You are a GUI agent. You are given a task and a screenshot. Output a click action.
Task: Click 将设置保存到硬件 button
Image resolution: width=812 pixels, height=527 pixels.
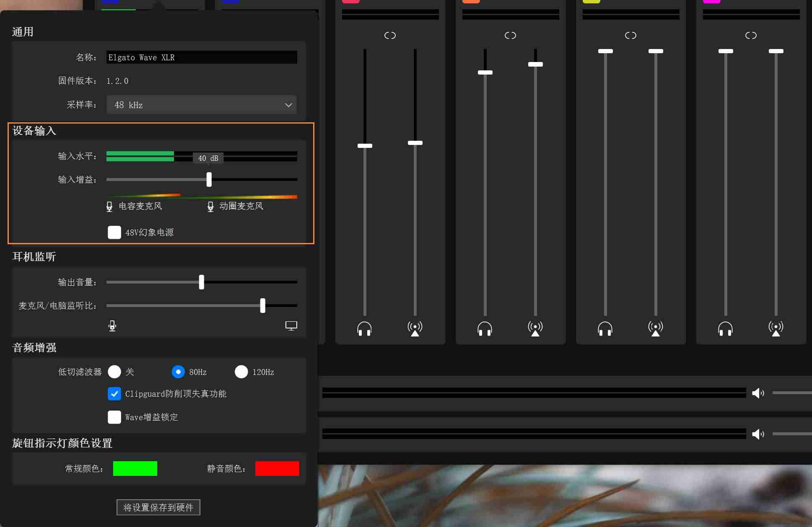[x=158, y=507]
